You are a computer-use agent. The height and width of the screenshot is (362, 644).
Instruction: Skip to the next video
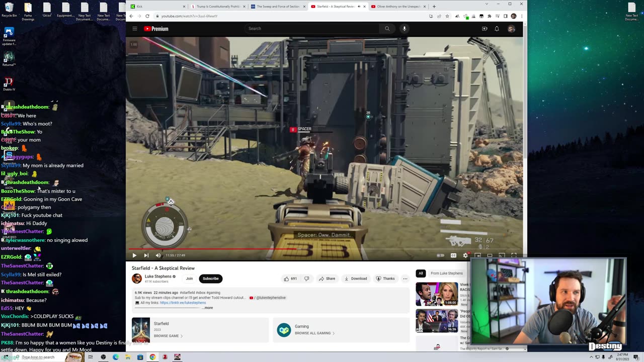pos(146,255)
